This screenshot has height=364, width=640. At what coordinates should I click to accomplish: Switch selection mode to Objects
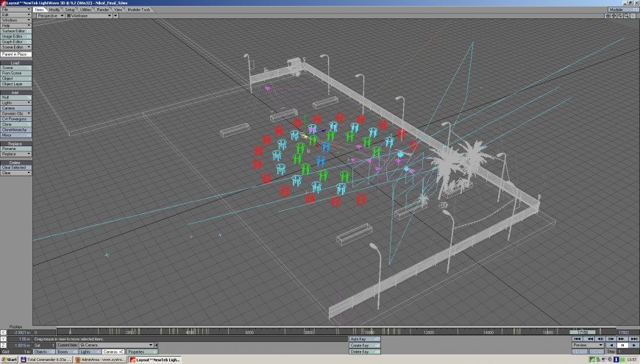[43, 351]
